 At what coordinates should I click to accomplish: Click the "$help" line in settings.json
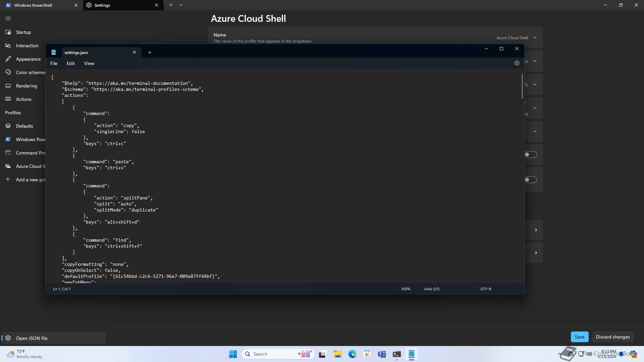coord(127,83)
